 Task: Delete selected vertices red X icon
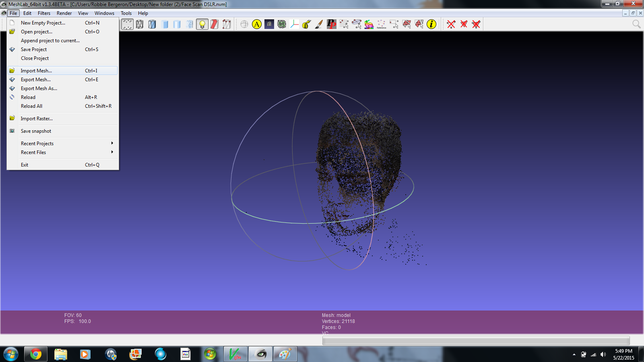[451, 24]
